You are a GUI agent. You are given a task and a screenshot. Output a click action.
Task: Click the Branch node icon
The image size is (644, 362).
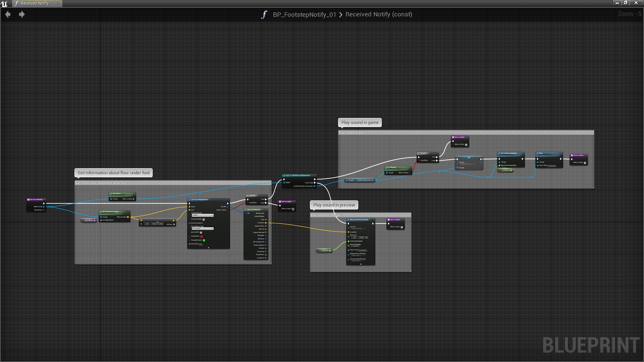(248, 195)
